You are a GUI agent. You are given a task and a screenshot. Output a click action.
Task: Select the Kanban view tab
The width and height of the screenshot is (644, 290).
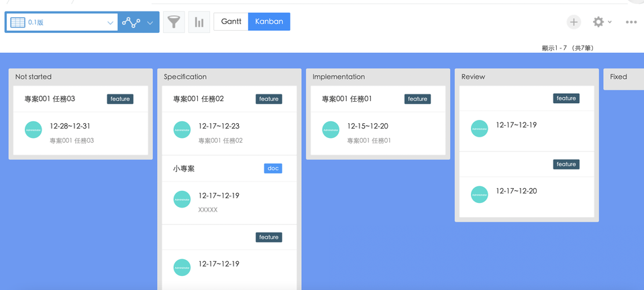(x=269, y=21)
